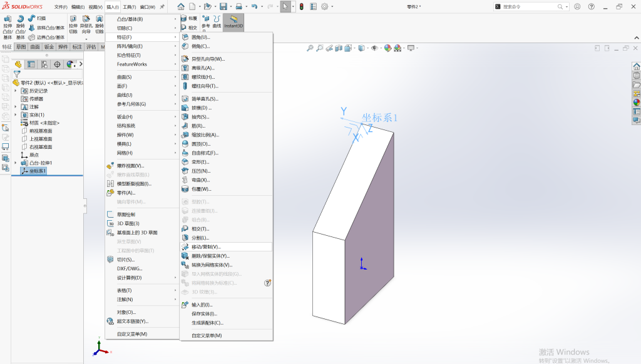This screenshot has height=364, width=641.
Task: Select the Sweep (扫描) tool
Action: pos(37,18)
